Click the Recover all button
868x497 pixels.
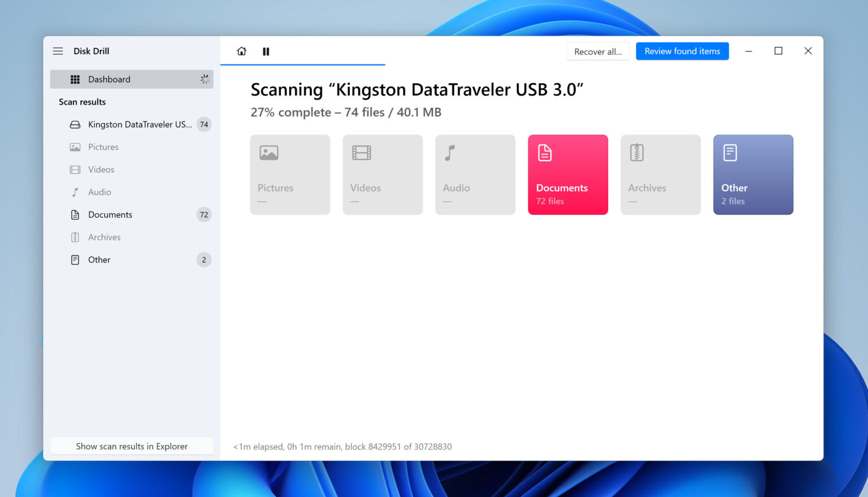[597, 51]
